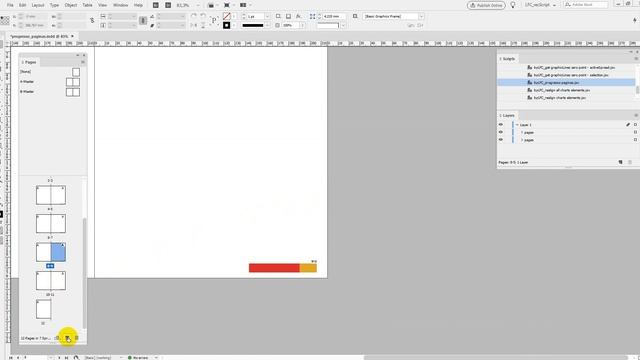Expand the first page sublayer arrow
The height and width of the screenshot is (360, 640).
point(522,132)
